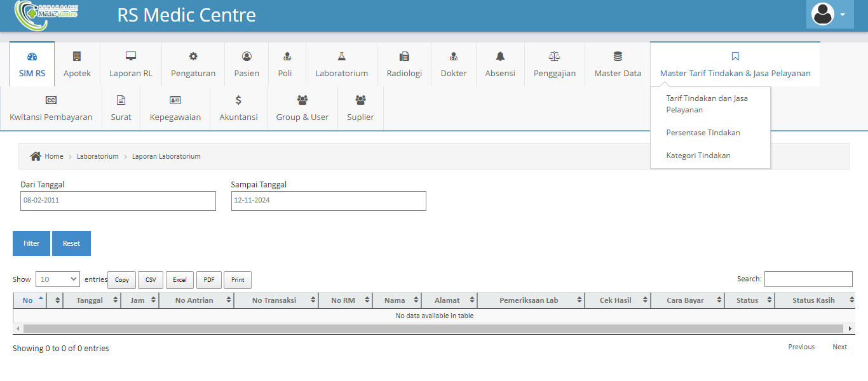Click the Home icon in breadcrumb

point(36,156)
